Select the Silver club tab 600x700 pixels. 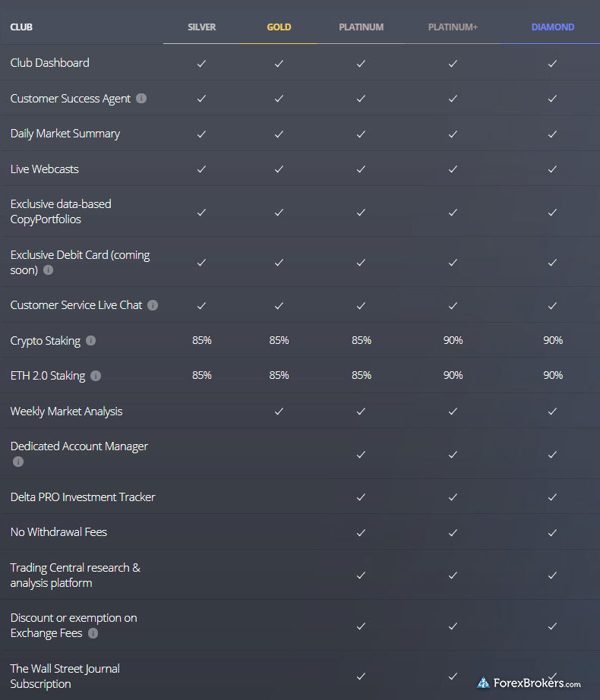(x=202, y=27)
